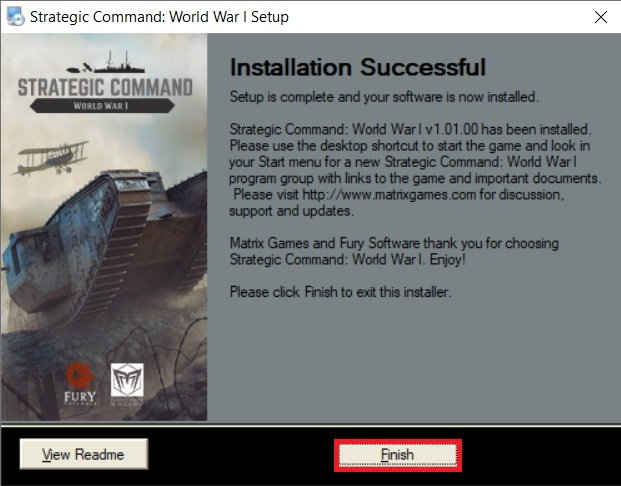Click the biplane in the cover artwork
This screenshot has width=621, height=486.
coord(51,158)
